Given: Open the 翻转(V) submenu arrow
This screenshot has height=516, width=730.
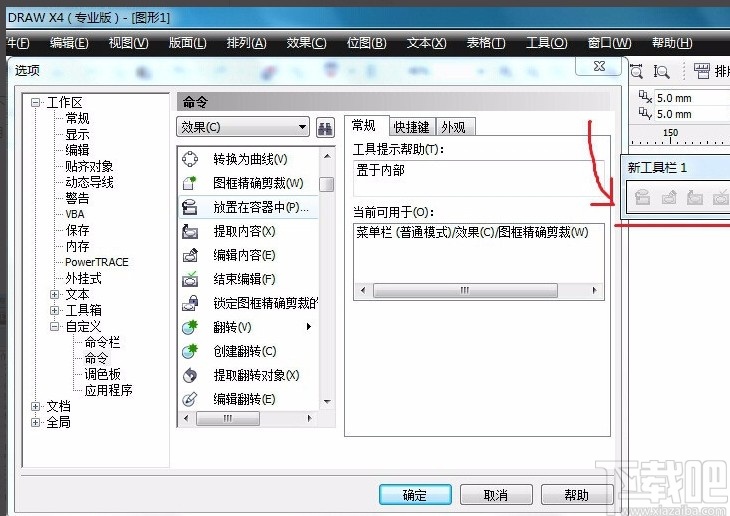Looking at the screenshot, I should tap(308, 327).
